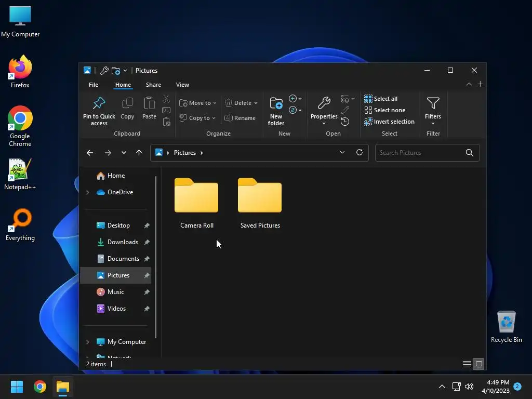Select the My Computer desktop icon
The width and height of the screenshot is (532, 399).
pos(20,21)
